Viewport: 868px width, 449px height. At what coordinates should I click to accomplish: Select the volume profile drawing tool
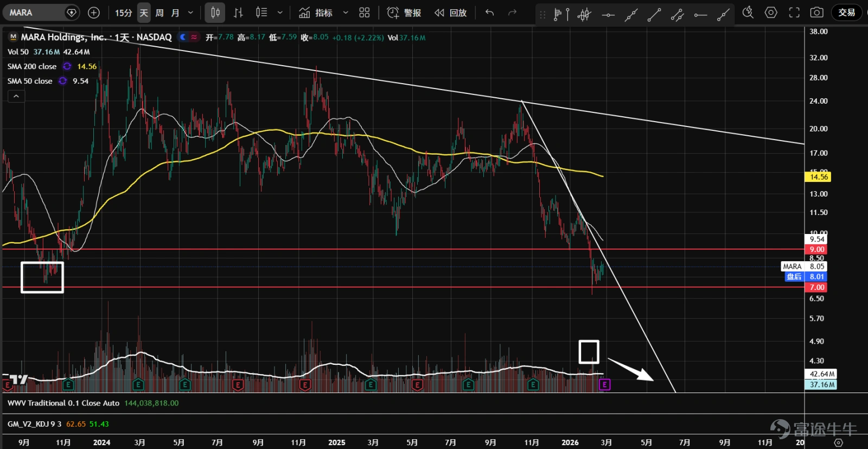coord(561,14)
